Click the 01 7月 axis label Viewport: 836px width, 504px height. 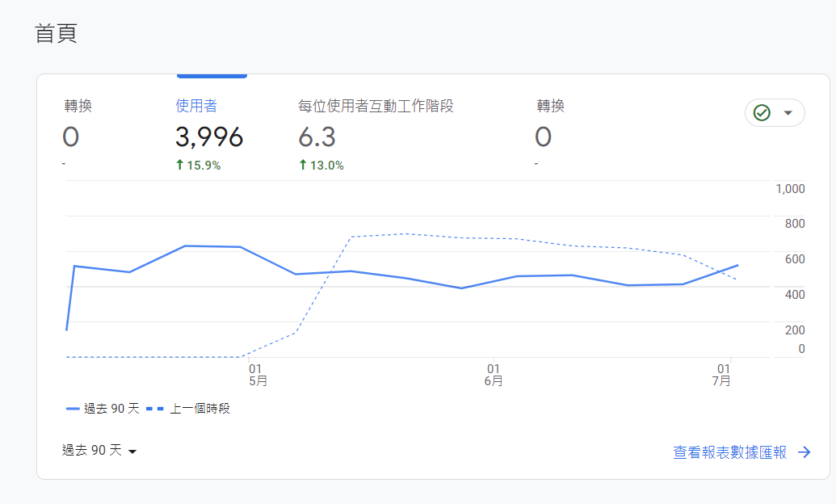click(x=722, y=375)
